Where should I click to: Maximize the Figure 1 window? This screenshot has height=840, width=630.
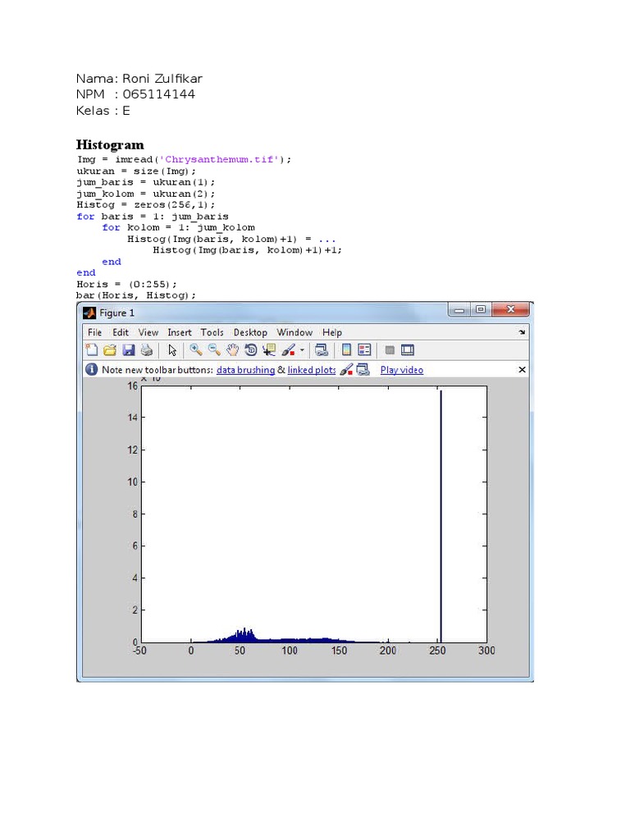[481, 309]
